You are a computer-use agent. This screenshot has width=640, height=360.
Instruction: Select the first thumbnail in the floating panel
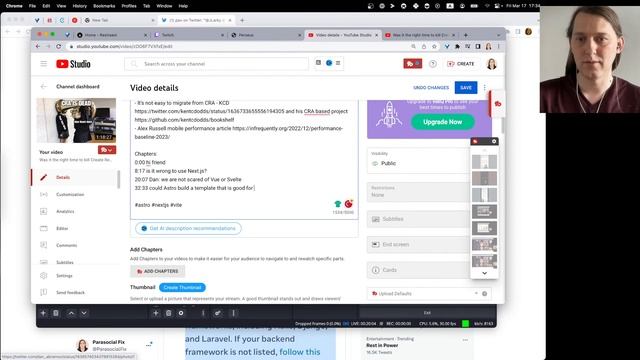[x=484, y=162]
